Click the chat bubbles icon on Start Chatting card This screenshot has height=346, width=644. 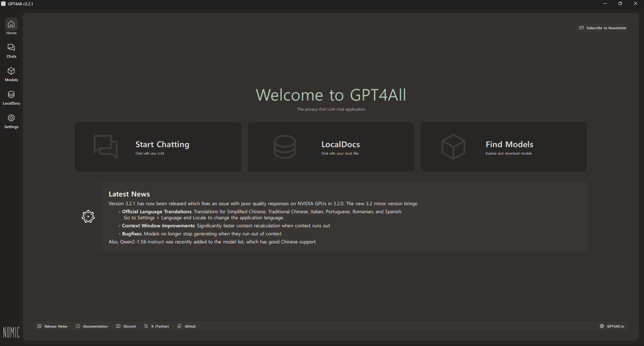click(106, 147)
